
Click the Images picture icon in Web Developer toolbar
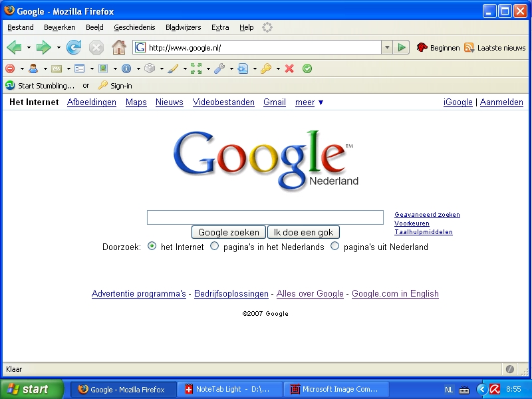click(x=103, y=68)
